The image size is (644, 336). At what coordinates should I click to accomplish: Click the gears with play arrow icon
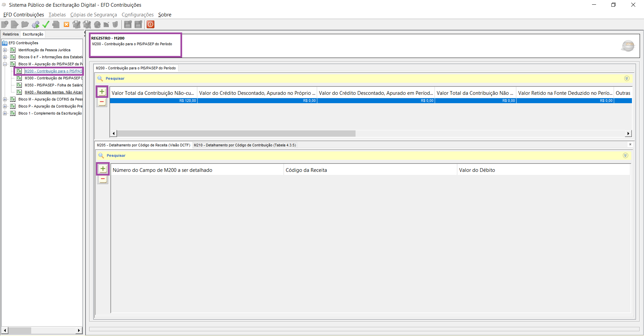pos(36,24)
